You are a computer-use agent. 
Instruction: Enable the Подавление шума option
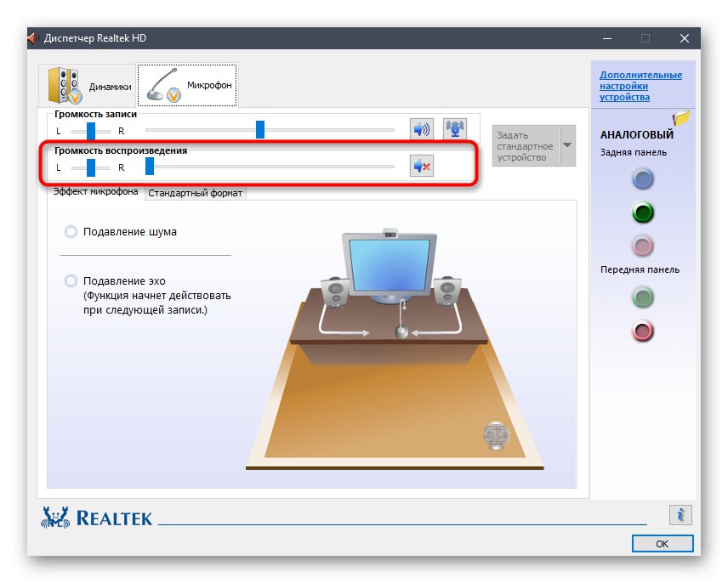71,231
